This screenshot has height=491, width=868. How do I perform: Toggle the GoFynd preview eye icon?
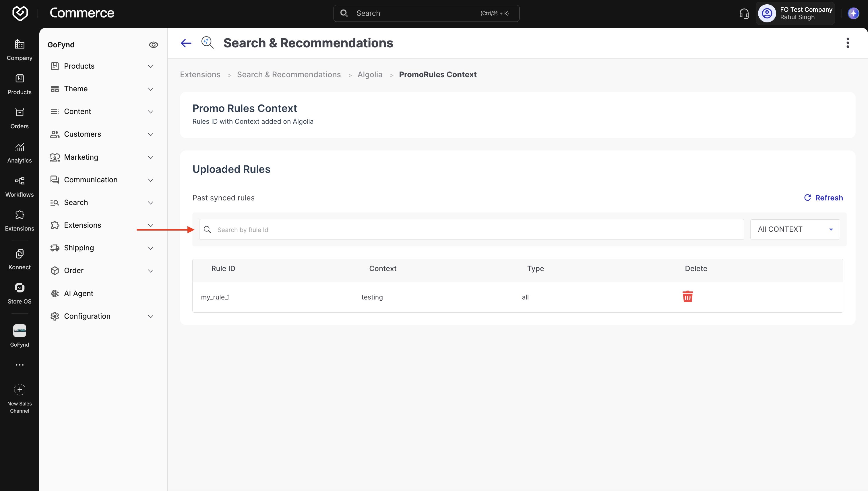[153, 45]
